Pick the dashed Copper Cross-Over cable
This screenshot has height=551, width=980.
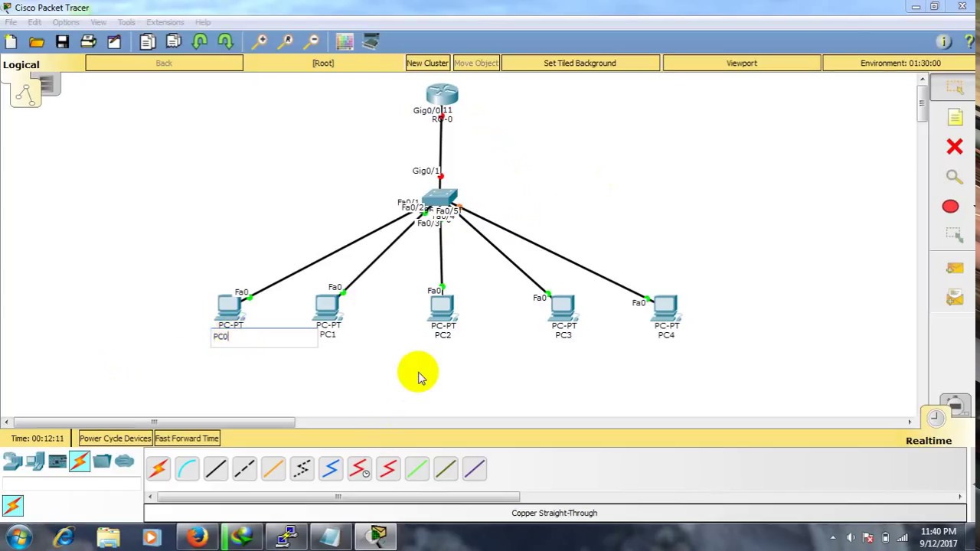(244, 468)
